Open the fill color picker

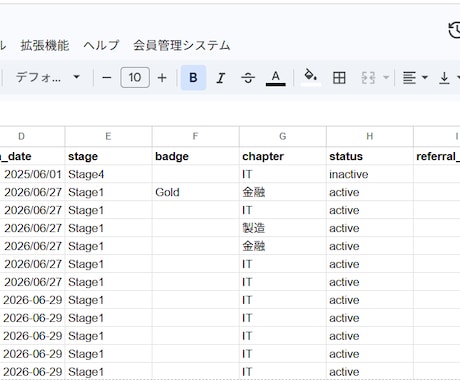[x=311, y=78]
